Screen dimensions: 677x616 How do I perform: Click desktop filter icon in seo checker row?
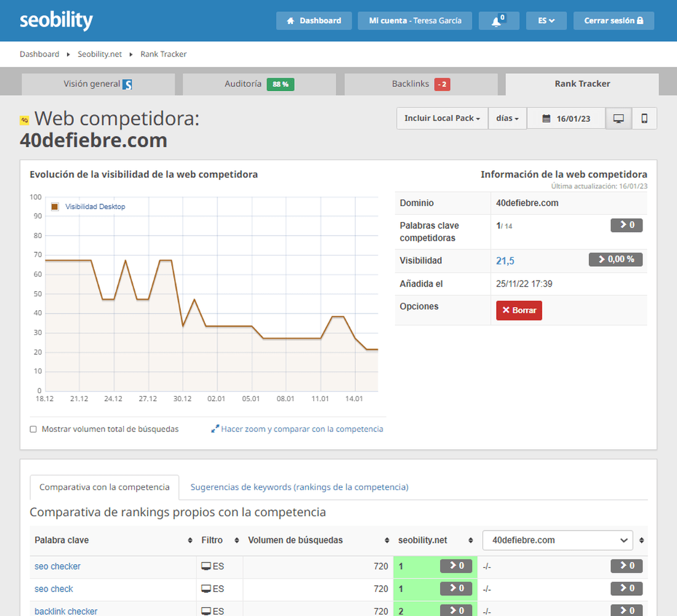[x=206, y=566]
